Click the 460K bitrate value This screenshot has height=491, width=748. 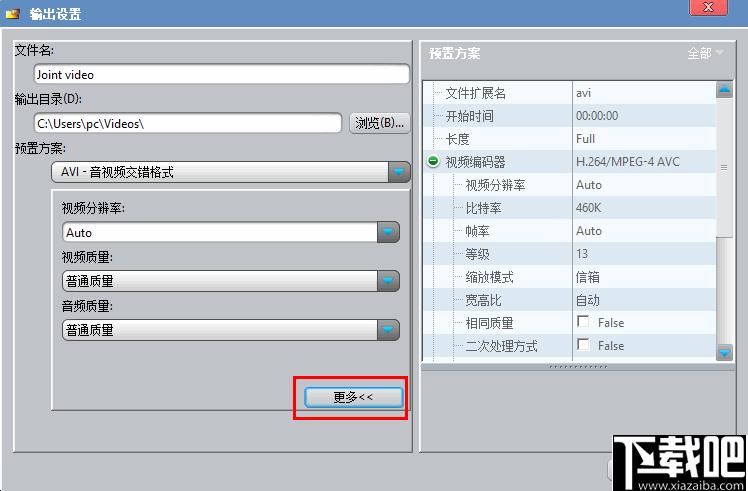click(588, 208)
